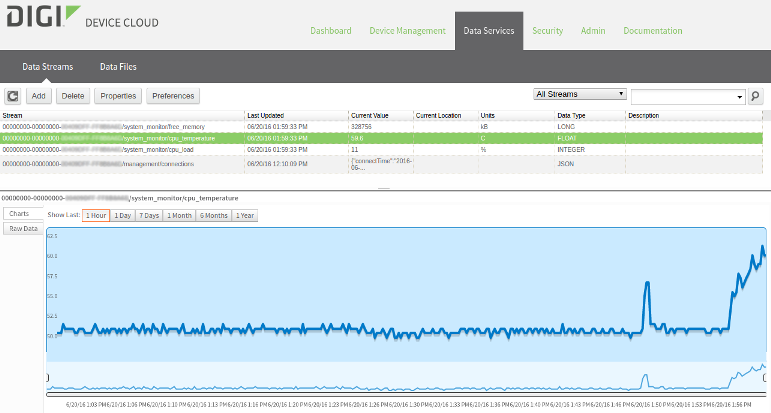771x413 pixels.
Task: Click the Properties button
Action: click(118, 96)
